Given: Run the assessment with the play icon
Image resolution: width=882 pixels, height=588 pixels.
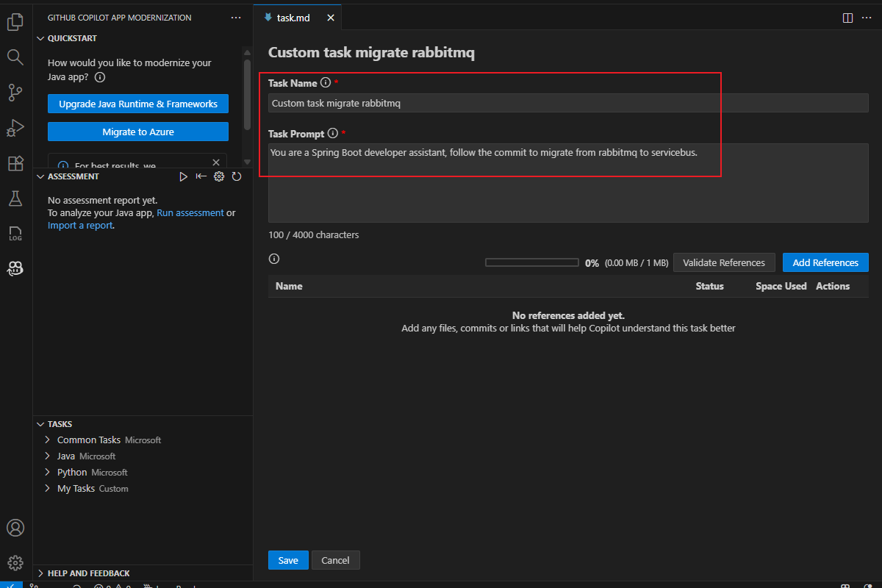Looking at the screenshot, I should (183, 176).
